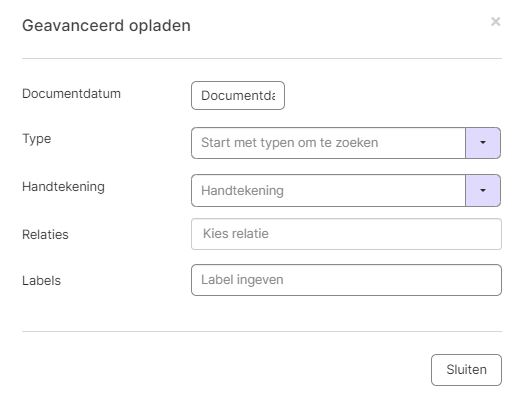Select the Handtekening combo box field

pyautogui.click(x=328, y=190)
